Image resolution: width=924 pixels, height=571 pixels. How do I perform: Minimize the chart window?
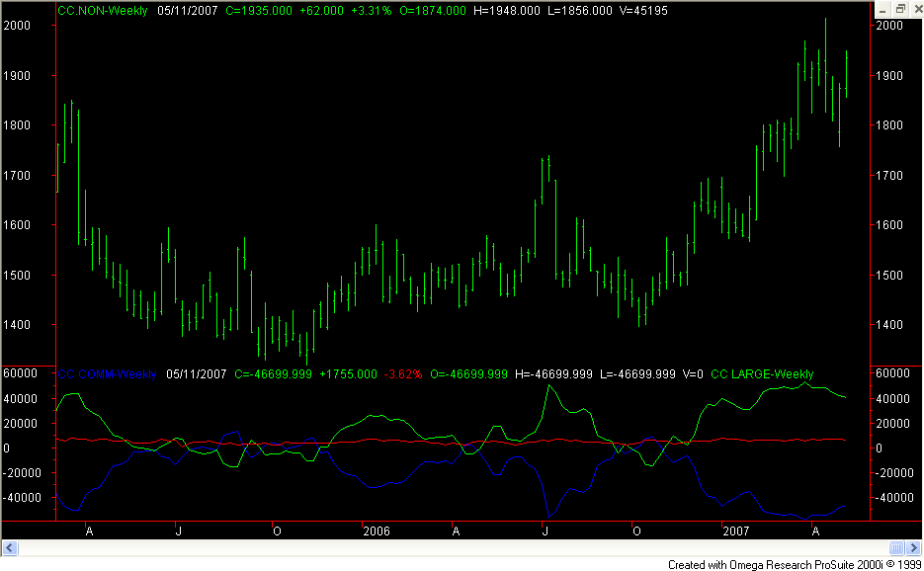pos(882,10)
